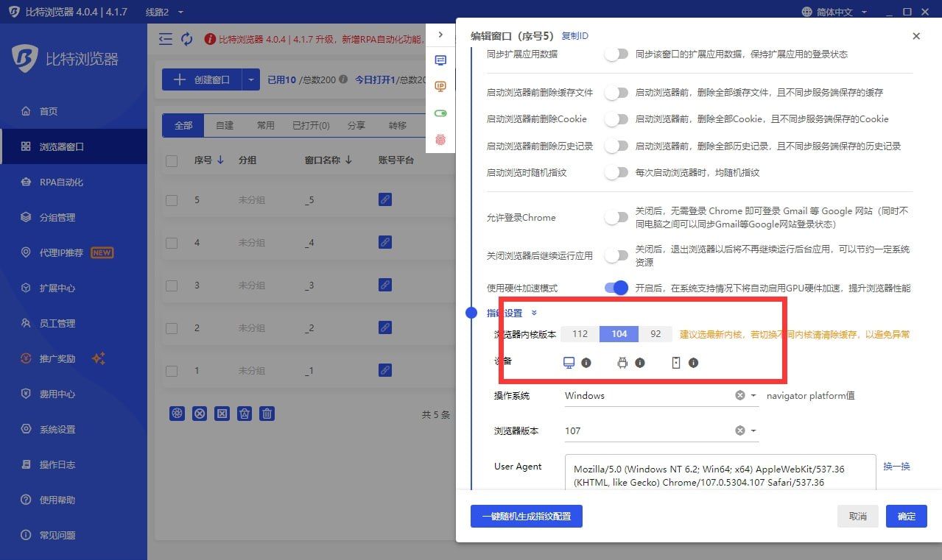Disable 使用硬件加速模式 switch
This screenshot has width=942, height=560.
pyautogui.click(x=616, y=288)
